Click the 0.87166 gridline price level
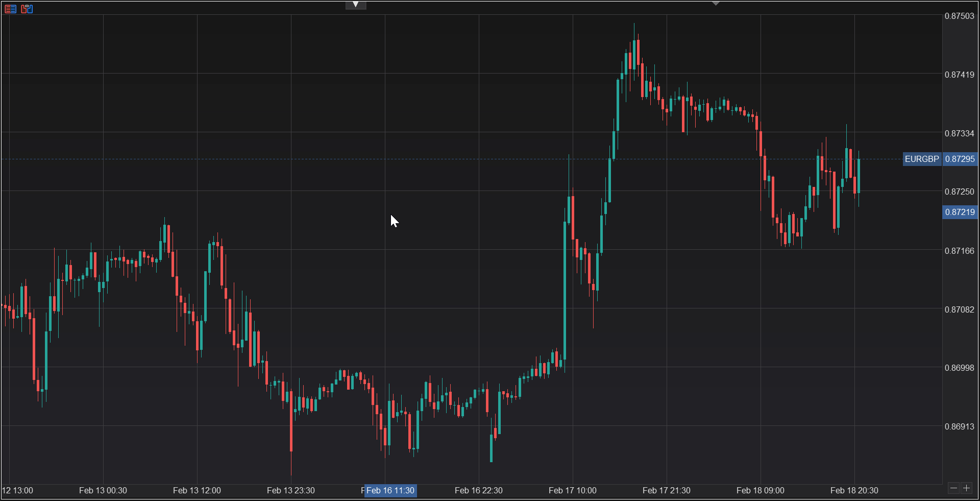This screenshot has height=501, width=980. click(960, 251)
